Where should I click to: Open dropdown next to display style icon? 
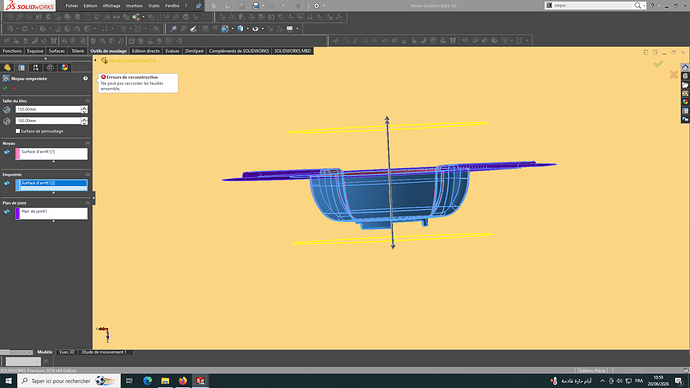[247, 29]
